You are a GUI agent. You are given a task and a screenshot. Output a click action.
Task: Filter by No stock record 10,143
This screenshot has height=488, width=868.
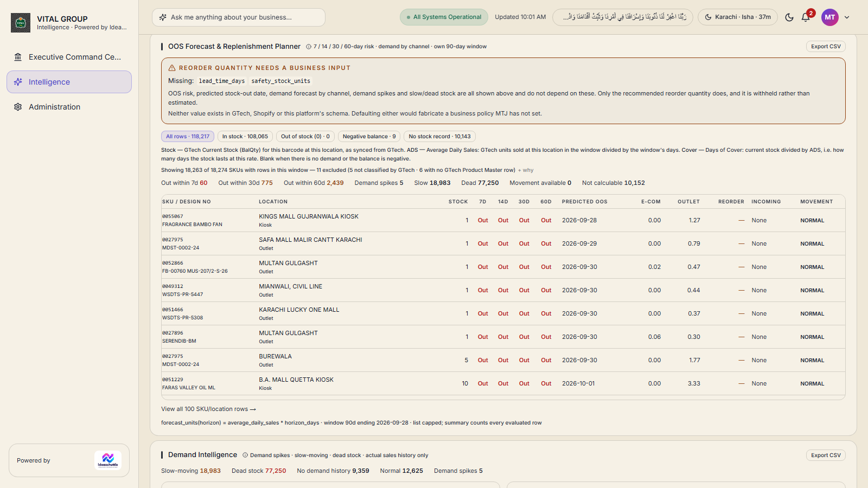pyautogui.click(x=440, y=137)
